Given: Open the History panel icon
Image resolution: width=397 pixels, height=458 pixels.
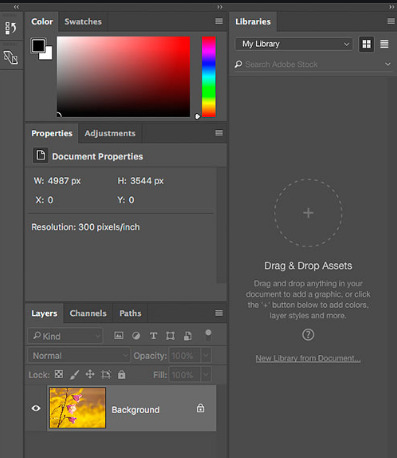Looking at the screenshot, I should tap(11, 28).
